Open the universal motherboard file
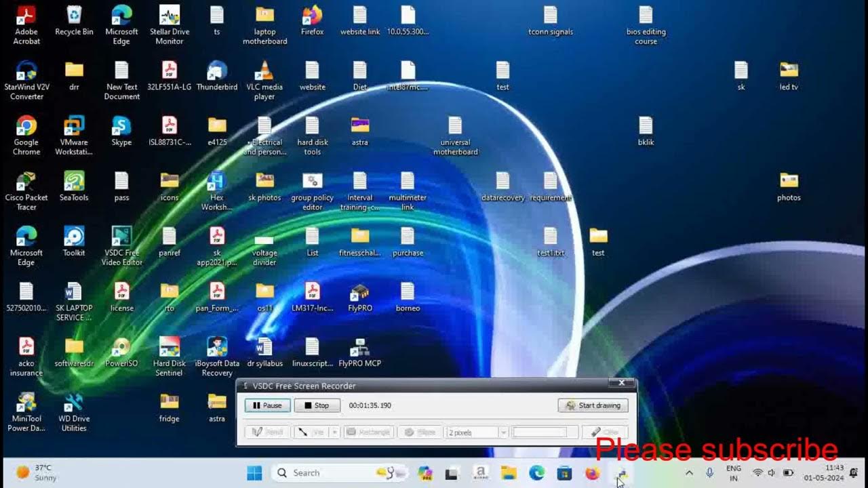 tap(455, 136)
